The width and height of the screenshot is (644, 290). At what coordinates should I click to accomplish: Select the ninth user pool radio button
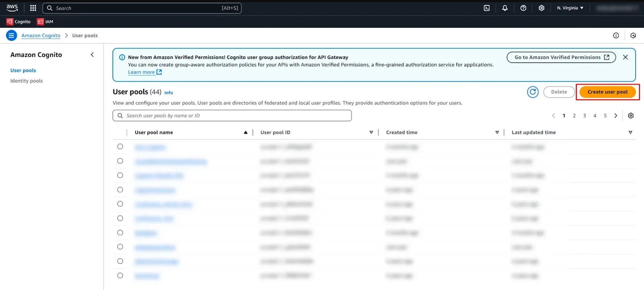120,261
